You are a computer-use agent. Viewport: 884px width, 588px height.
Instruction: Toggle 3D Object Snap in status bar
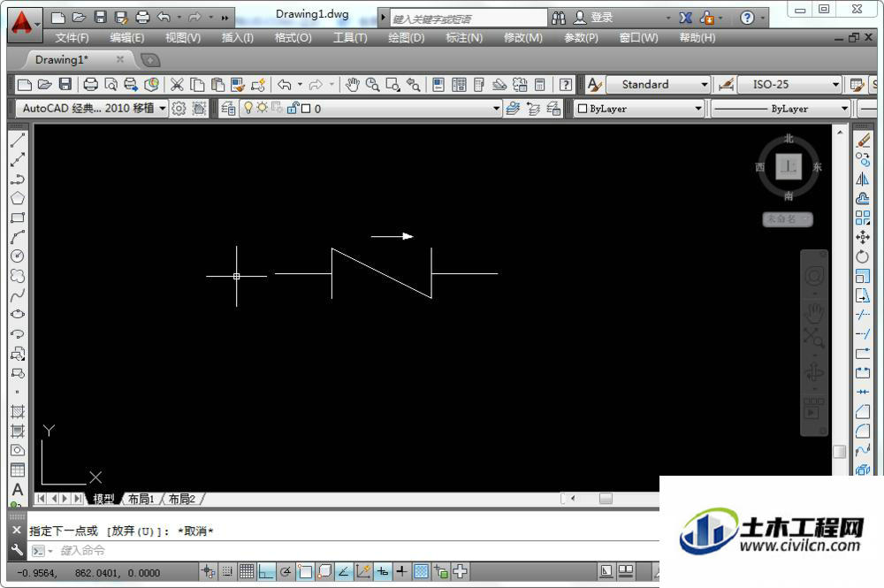click(x=324, y=572)
